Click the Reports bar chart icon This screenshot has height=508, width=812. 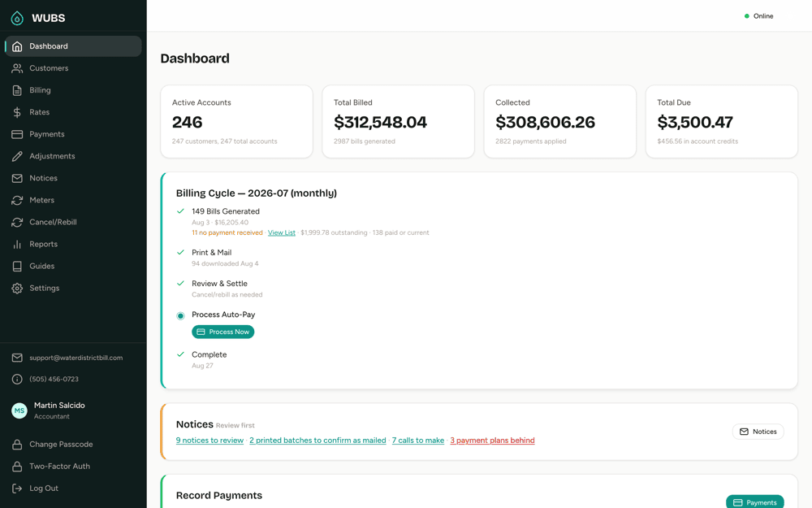click(17, 244)
